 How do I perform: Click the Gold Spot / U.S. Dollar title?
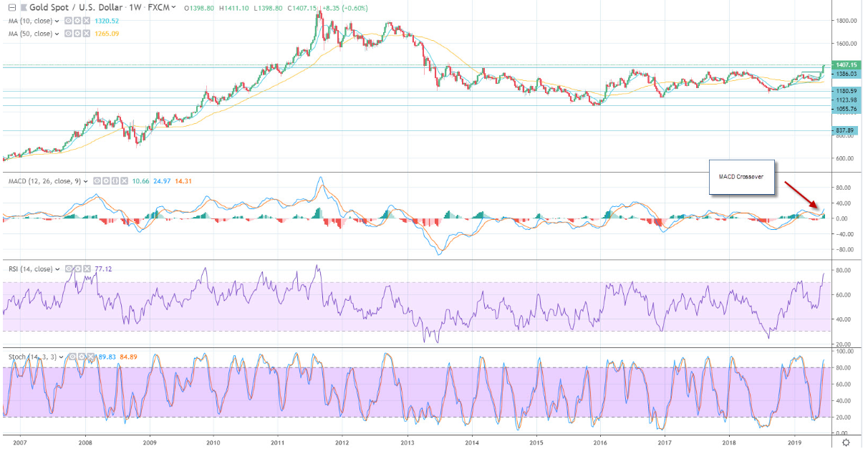pos(72,7)
